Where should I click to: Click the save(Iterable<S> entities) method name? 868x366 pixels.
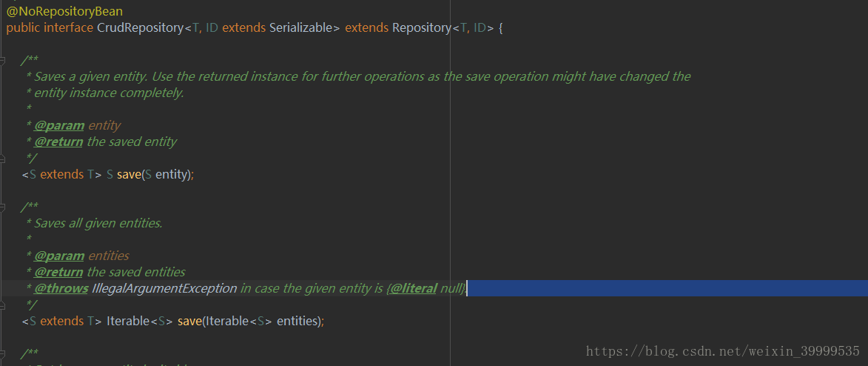point(189,321)
